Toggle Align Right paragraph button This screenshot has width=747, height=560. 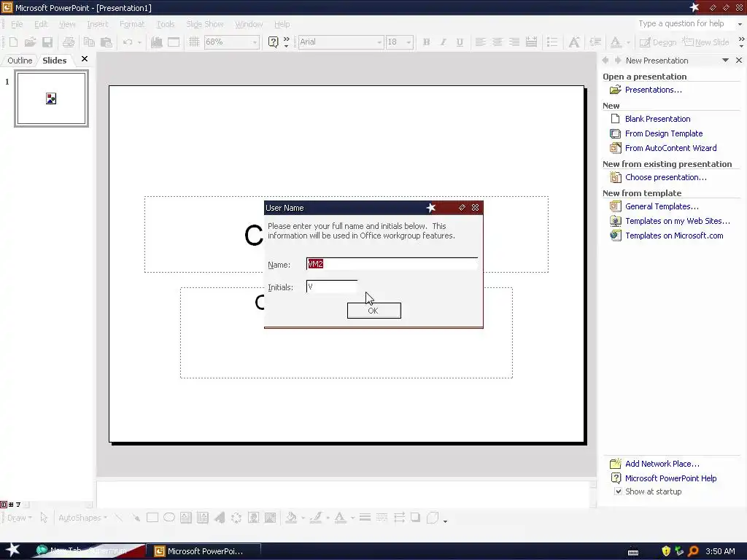tap(514, 42)
